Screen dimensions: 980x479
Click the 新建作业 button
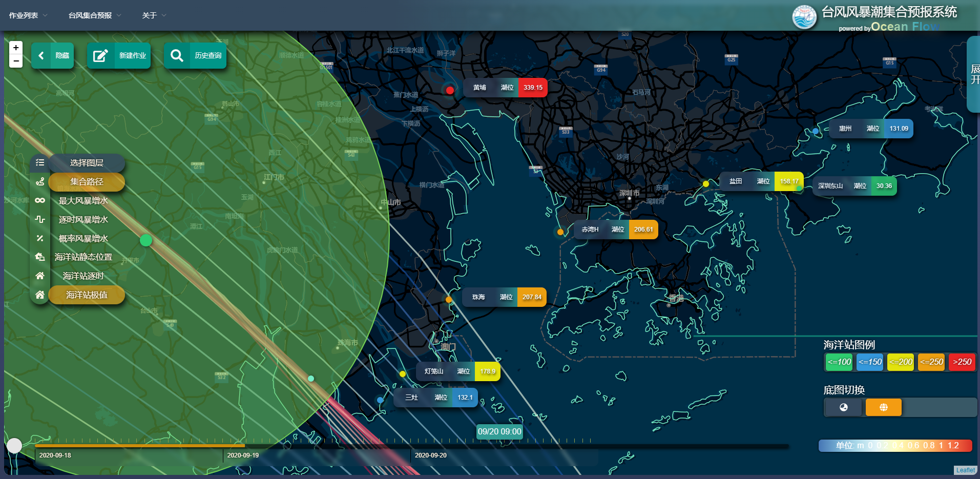[118, 55]
